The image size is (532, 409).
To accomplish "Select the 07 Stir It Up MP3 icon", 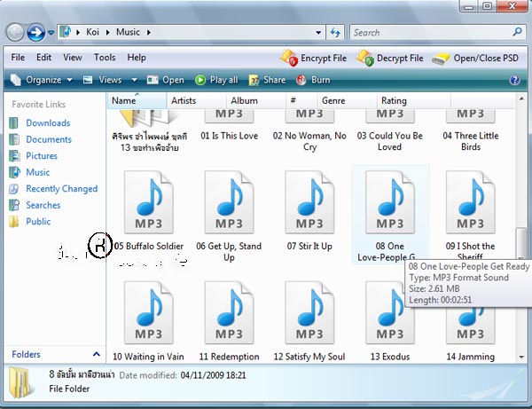I will [309, 202].
